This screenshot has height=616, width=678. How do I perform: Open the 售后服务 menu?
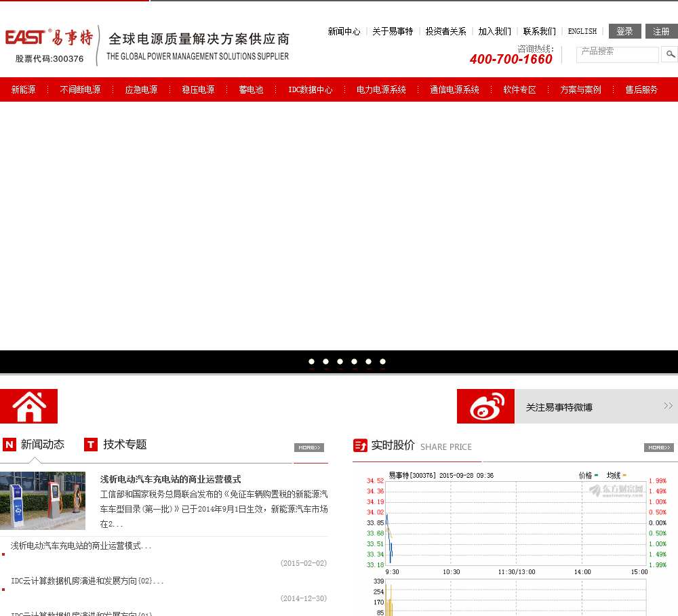pos(641,89)
